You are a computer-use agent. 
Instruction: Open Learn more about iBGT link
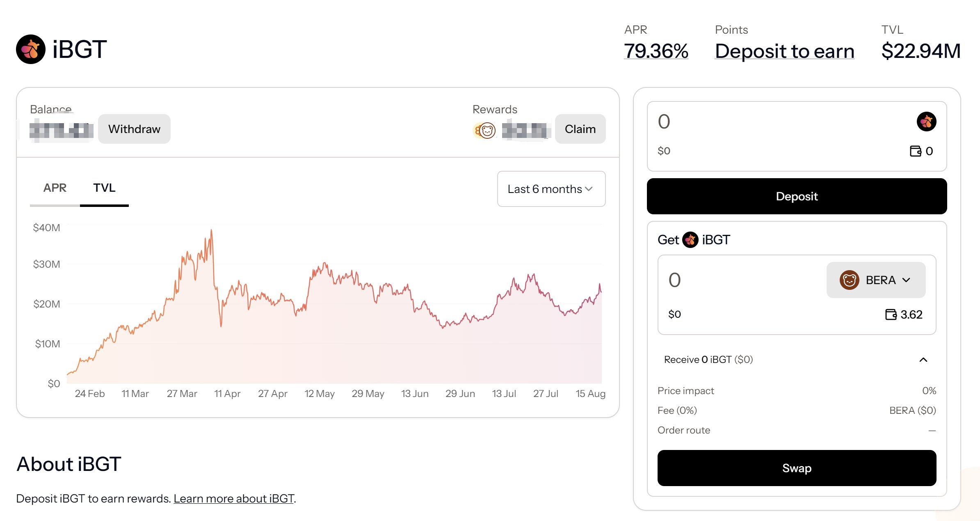tap(233, 498)
